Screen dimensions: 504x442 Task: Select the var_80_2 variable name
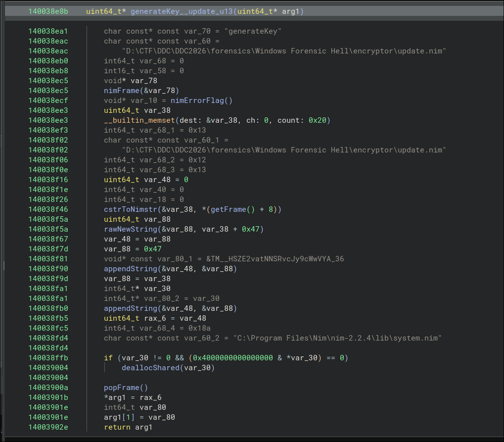point(162,298)
